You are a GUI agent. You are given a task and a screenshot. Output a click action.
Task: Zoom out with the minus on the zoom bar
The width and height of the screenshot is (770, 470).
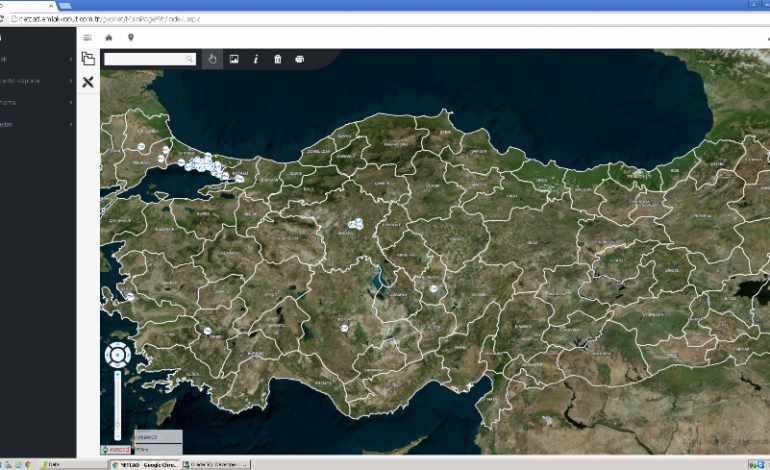click(x=117, y=436)
